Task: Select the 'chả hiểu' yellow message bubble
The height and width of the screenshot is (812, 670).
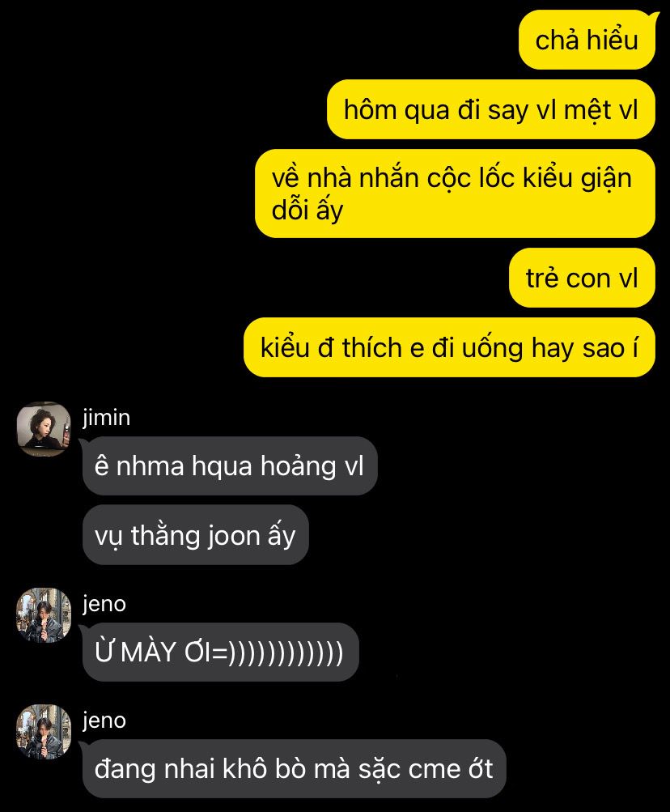Action: (587, 41)
